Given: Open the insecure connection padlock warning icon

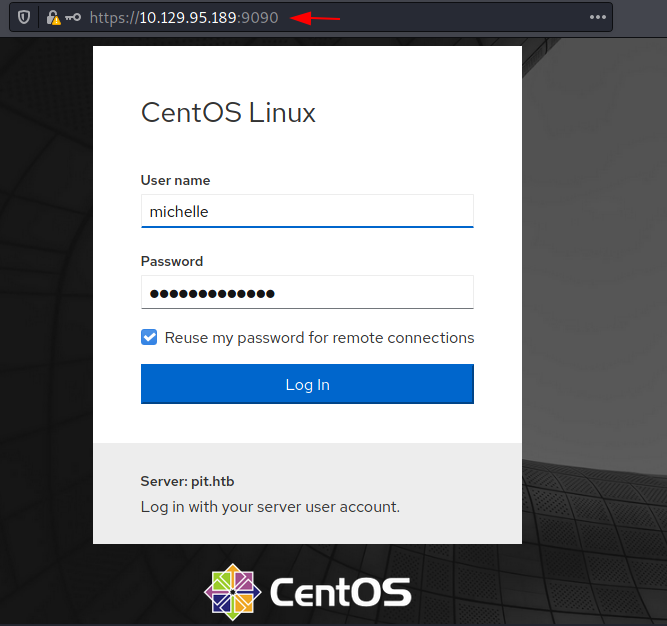Looking at the screenshot, I should tap(53, 17).
